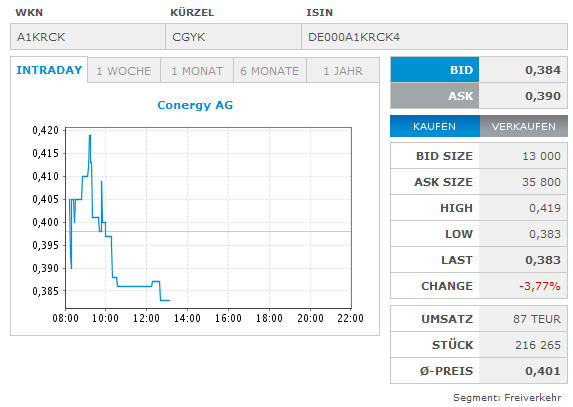
Task: Switch to the INTRADAY chart tab
Action: coord(49,70)
